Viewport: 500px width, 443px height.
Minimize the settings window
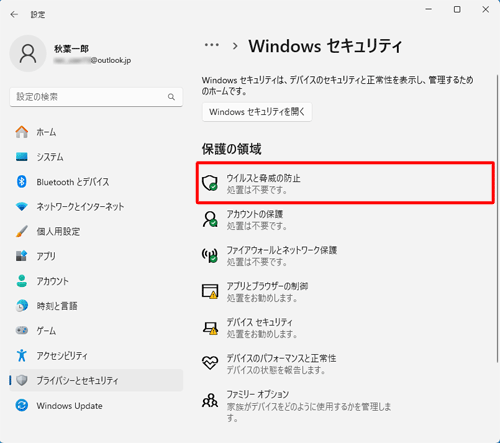429,9
